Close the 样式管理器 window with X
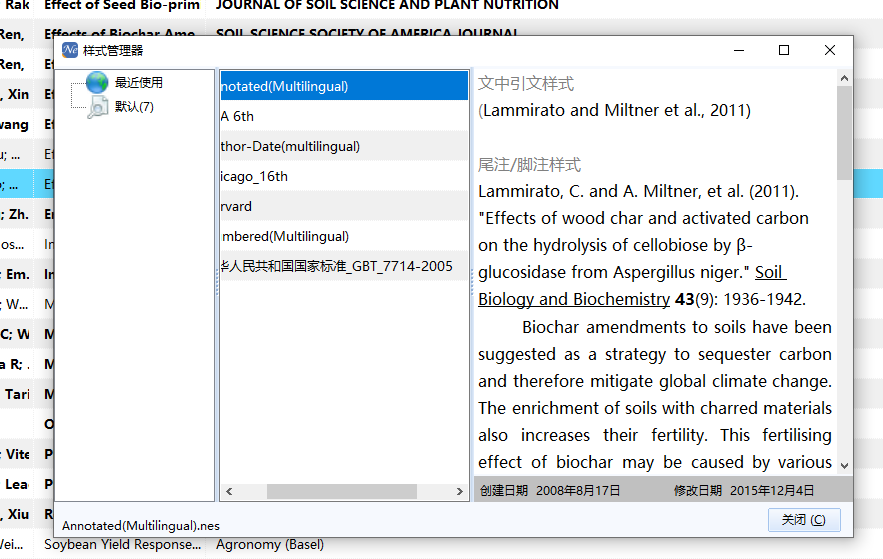 click(x=830, y=50)
